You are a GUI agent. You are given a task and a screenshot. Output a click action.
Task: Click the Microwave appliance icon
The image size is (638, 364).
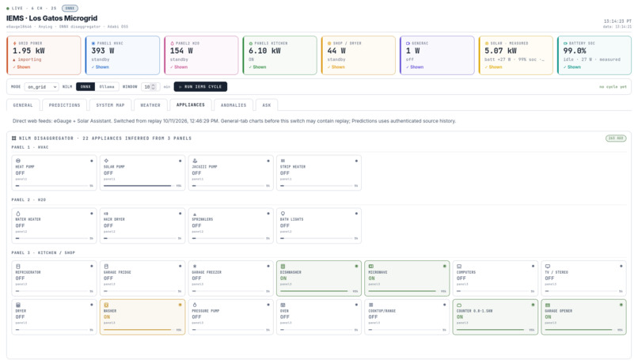click(371, 266)
